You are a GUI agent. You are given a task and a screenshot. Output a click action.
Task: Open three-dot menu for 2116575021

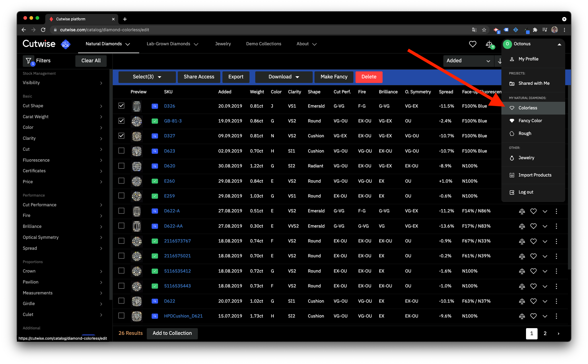click(556, 256)
